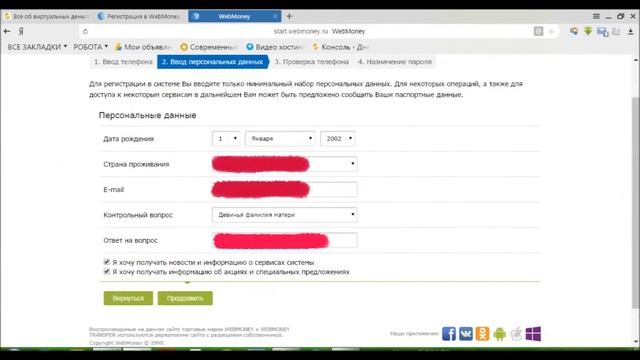
Task: Bookmark the page with the star icon
Action: 551,31
